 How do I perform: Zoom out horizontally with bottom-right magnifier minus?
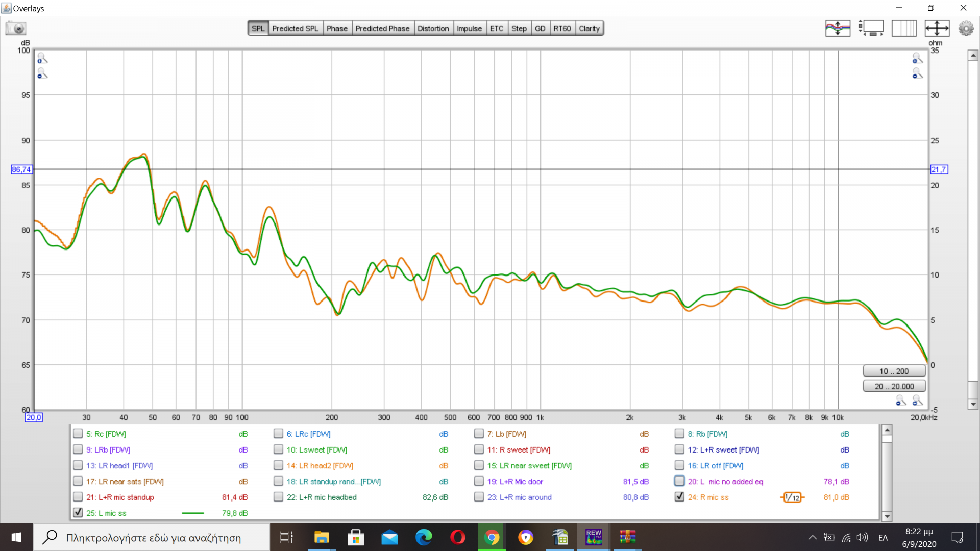(x=901, y=401)
